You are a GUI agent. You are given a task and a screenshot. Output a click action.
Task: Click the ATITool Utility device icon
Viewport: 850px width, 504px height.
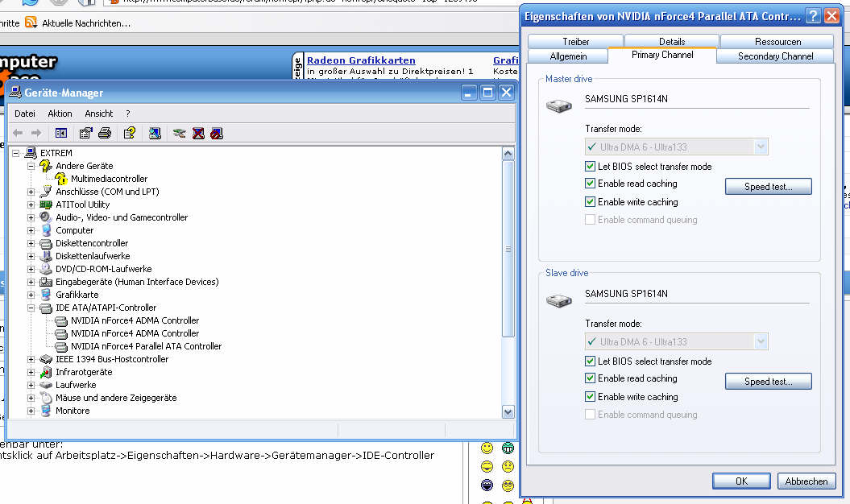pyautogui.click(x=46, y=204)
